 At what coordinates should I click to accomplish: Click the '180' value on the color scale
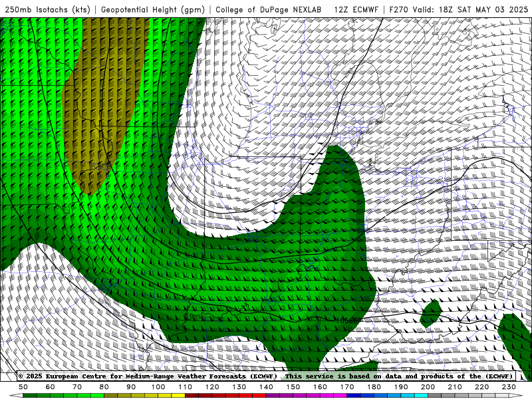click(x=374, y=387)
